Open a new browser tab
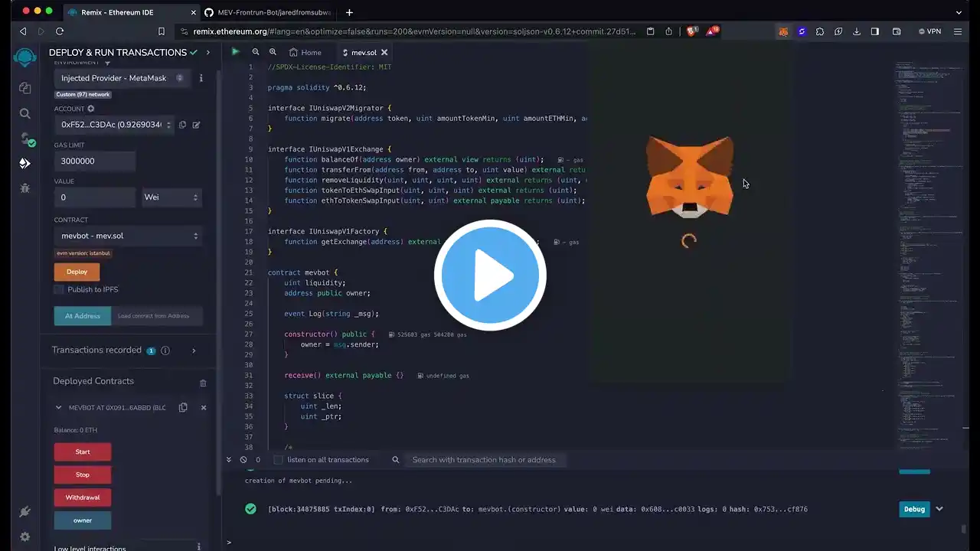The width and height of the screenshot is (980, 551). tap(349, 12)
